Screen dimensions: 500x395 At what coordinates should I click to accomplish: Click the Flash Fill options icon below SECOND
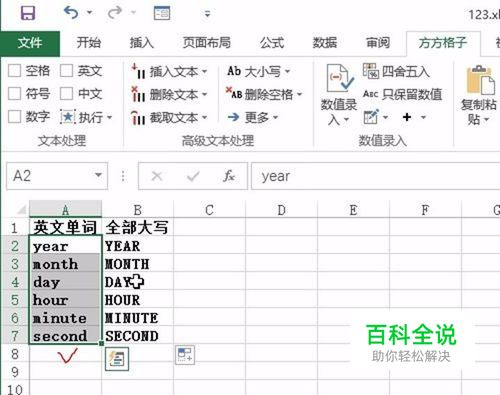[x=117, y=359]
